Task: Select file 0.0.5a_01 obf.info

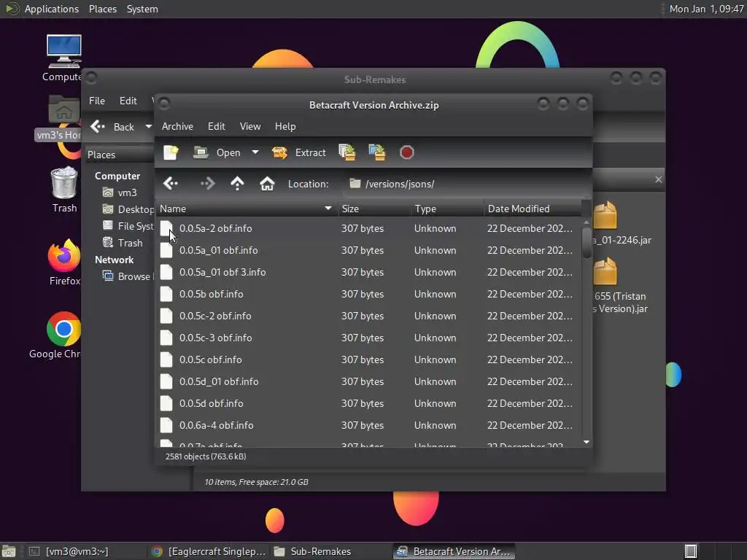Action: click(368, 251)
